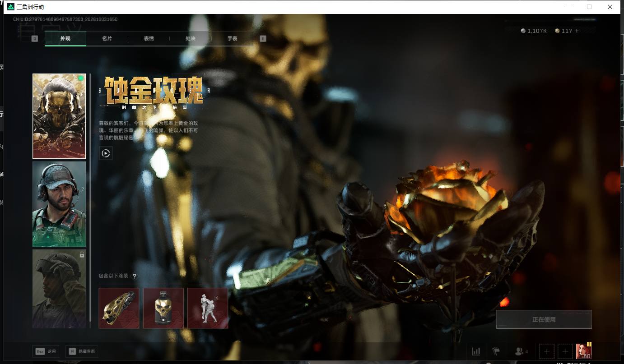Click the help question mark beside 包含以下涂装
This screenshot has width=624, height=364.
pos(134,276)
